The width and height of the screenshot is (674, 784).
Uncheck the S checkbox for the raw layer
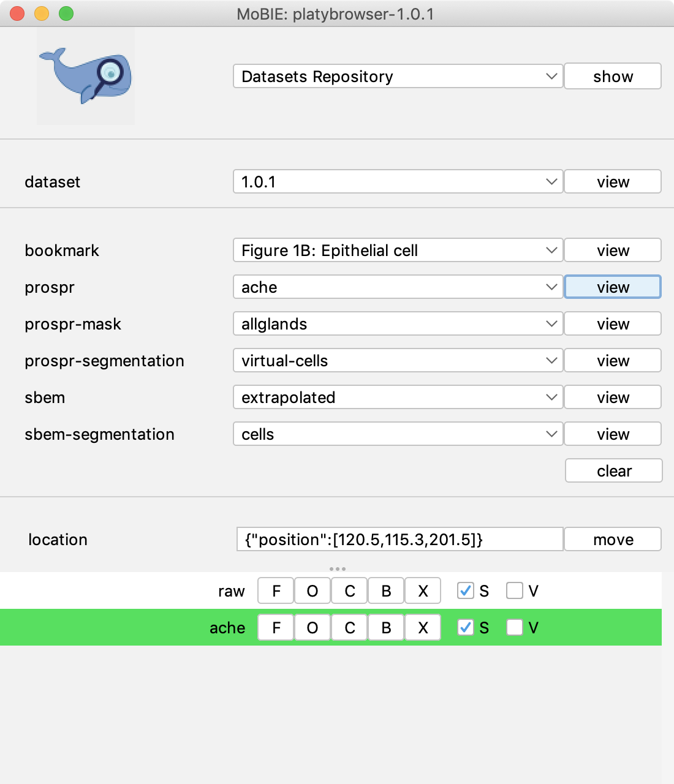point(465,590)
